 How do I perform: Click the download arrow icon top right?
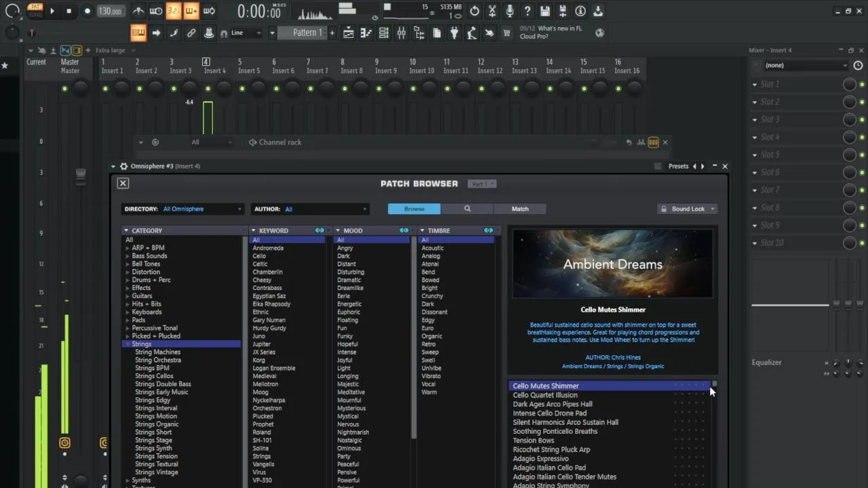point(598,11)
